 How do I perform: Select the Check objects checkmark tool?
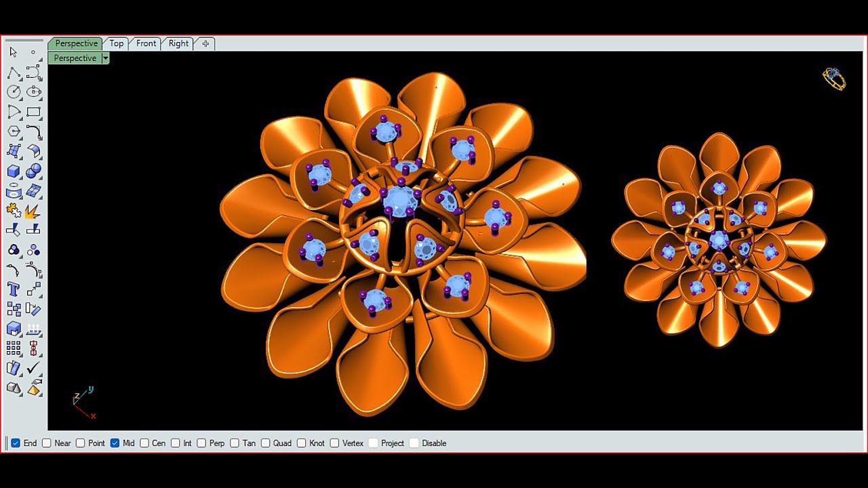coord(33,368)
